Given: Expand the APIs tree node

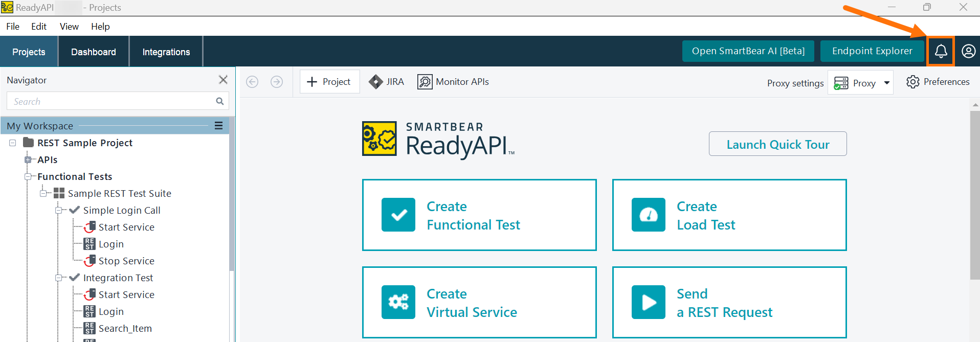Looking at the screenshot, I should pyautogui.click(x=28, y=159).
